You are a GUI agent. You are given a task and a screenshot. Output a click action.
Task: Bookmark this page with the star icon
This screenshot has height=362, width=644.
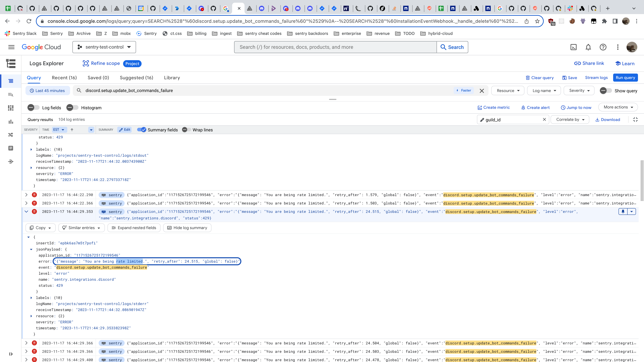[x=537, y=21]
